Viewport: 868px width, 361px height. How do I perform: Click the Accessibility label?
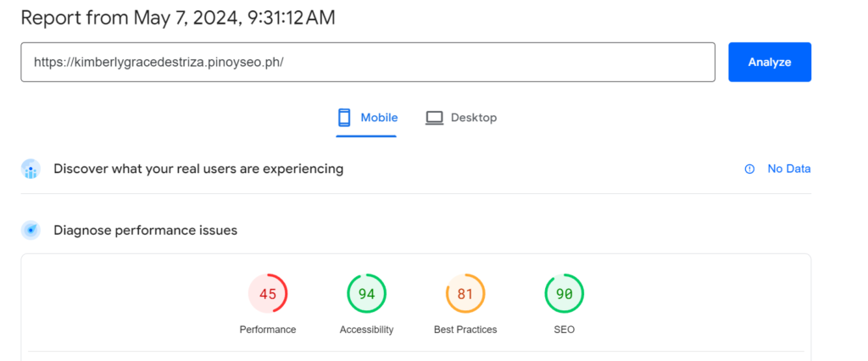tap(366, 330)
